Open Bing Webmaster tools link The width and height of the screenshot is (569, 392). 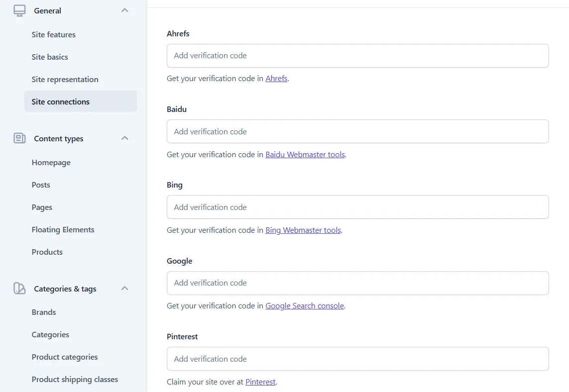(303, 230)
